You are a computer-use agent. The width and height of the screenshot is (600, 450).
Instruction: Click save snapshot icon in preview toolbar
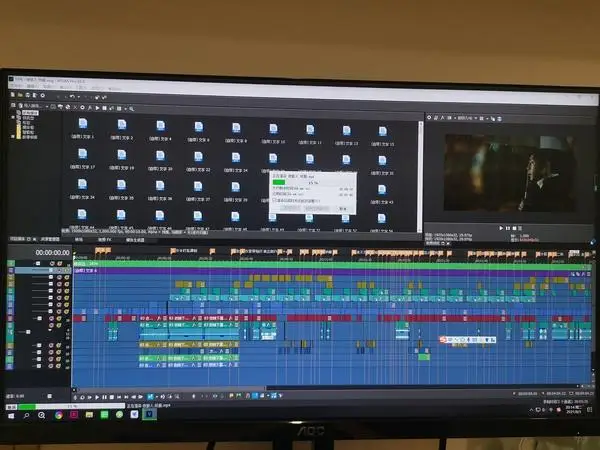[x=499, y=119]
